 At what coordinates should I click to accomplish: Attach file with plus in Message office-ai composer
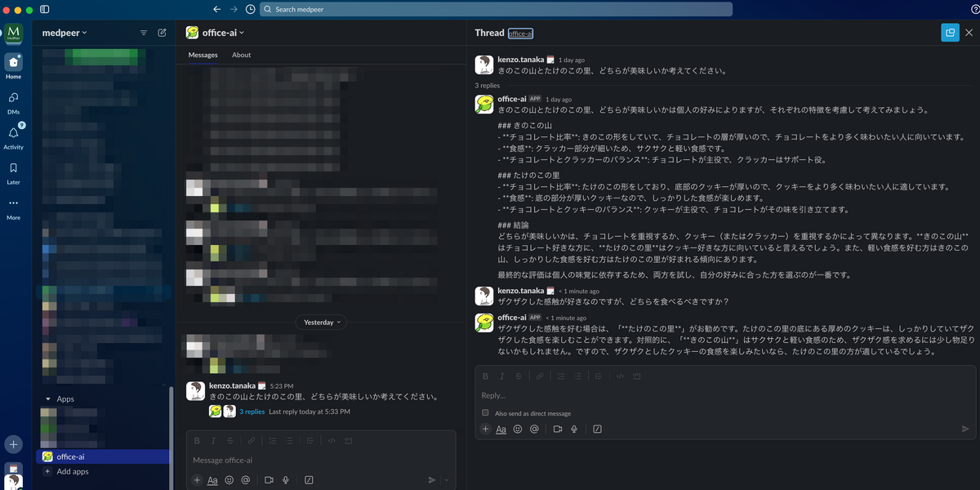[197, 480]
